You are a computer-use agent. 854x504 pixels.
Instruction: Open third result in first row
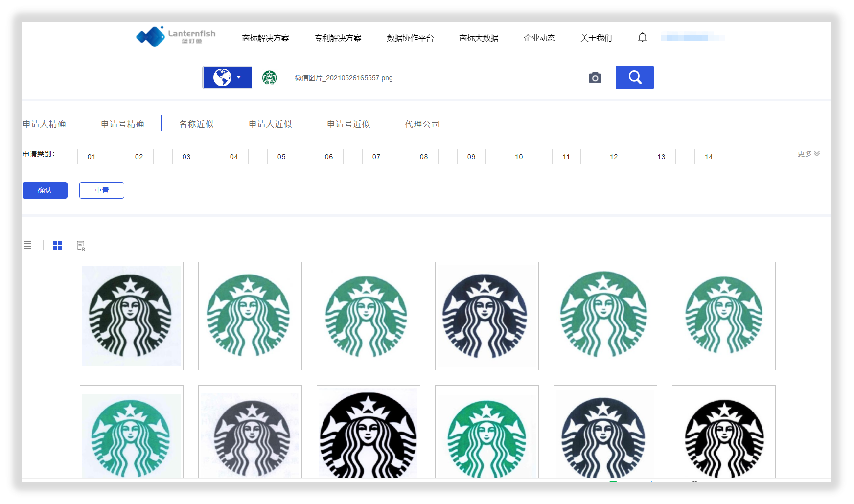369,316
